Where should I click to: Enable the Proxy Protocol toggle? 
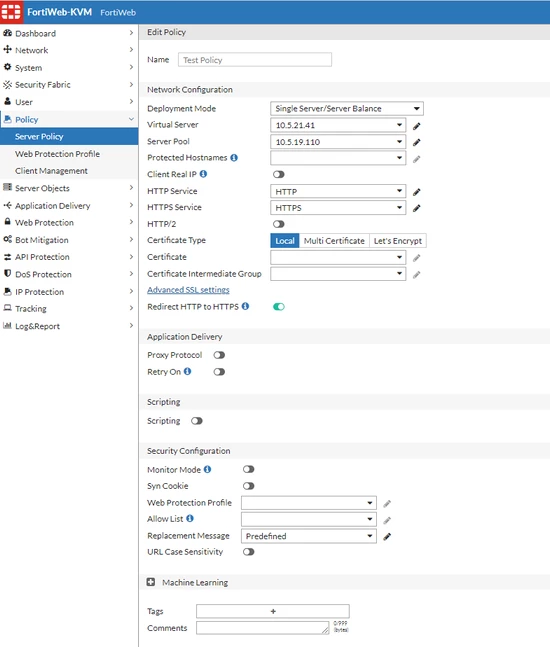(219, 355)
